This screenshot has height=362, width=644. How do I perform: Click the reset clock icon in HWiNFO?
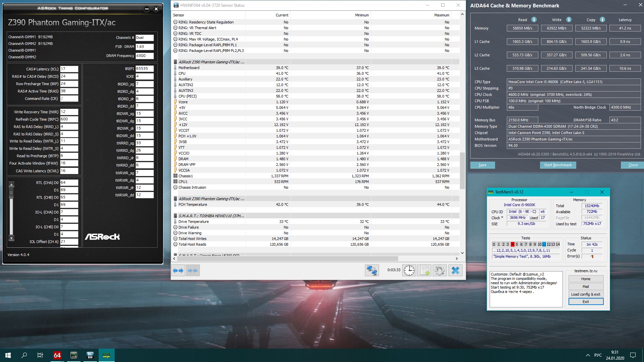tap(409, 270)
